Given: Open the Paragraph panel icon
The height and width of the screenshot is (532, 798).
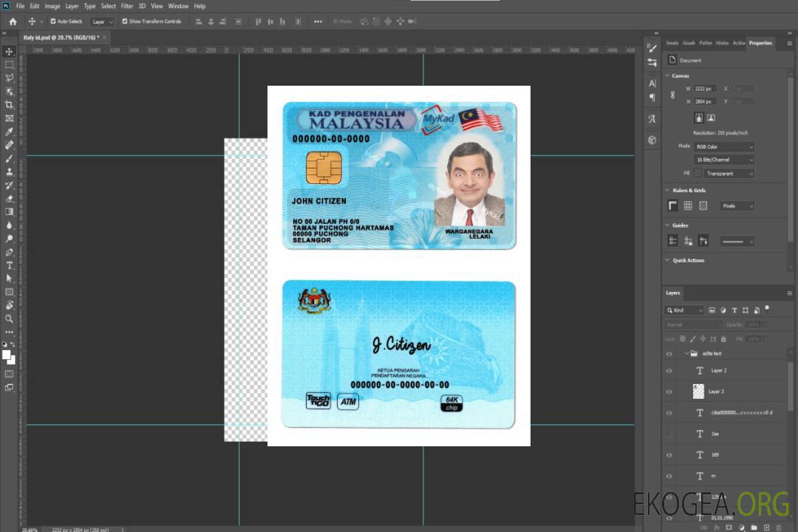Looking at the screenshot, I should 652,98.
